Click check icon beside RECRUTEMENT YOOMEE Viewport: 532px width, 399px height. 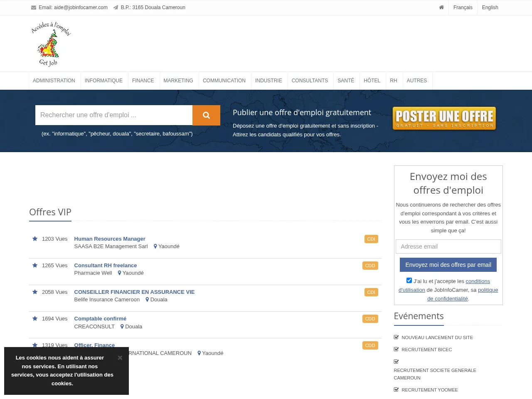(397, 389)
